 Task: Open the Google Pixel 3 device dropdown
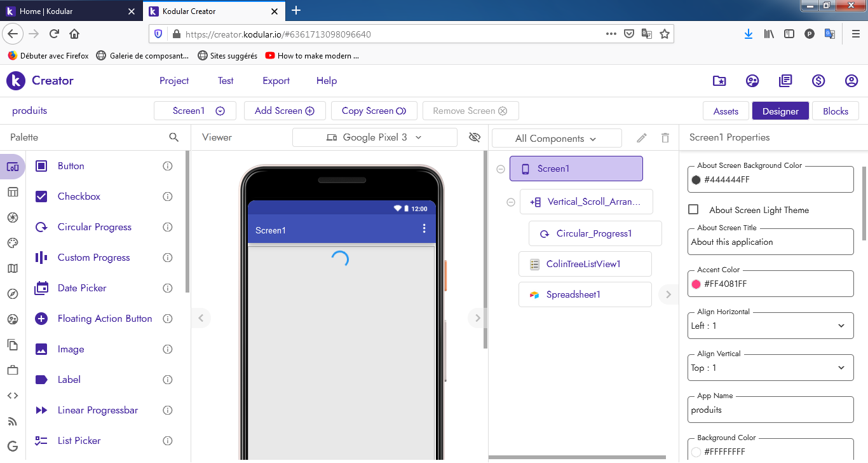coord(374,137)
